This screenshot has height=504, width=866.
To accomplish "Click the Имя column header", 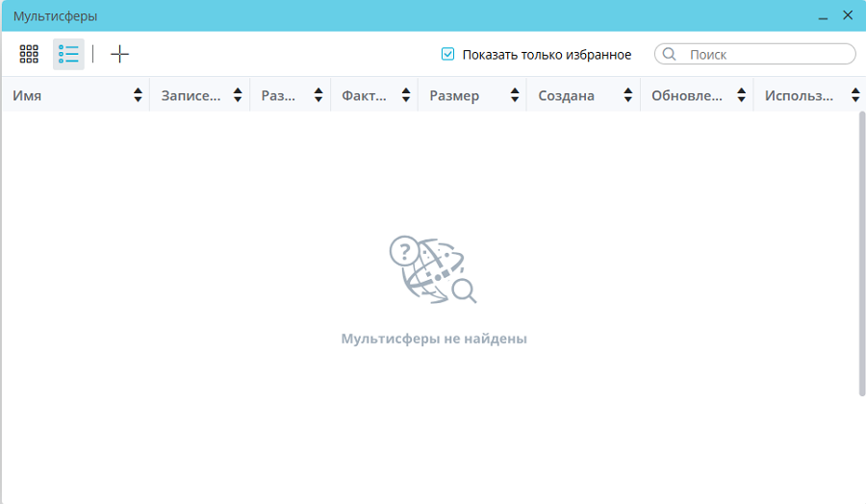I will (76, 95).
